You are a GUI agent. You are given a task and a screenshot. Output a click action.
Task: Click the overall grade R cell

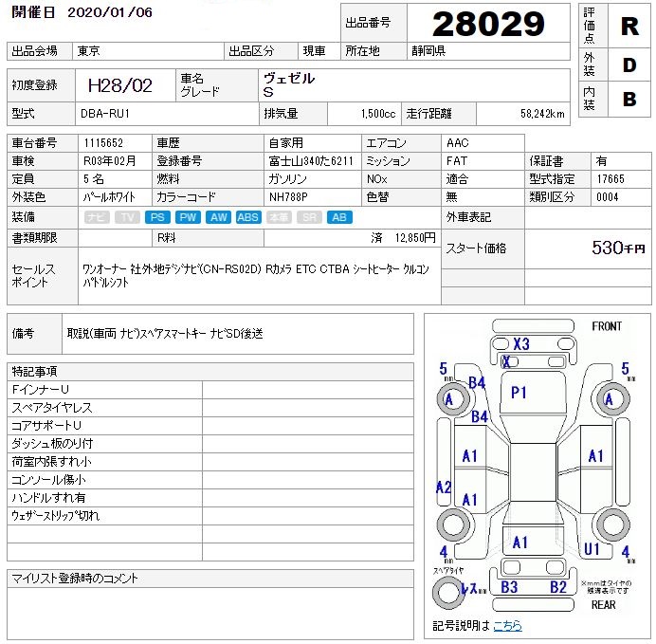pyautogui.click(x=629, y=26)
